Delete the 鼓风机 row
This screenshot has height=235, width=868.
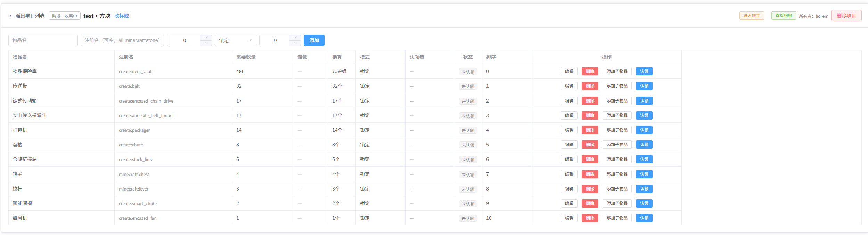[590, 218]
